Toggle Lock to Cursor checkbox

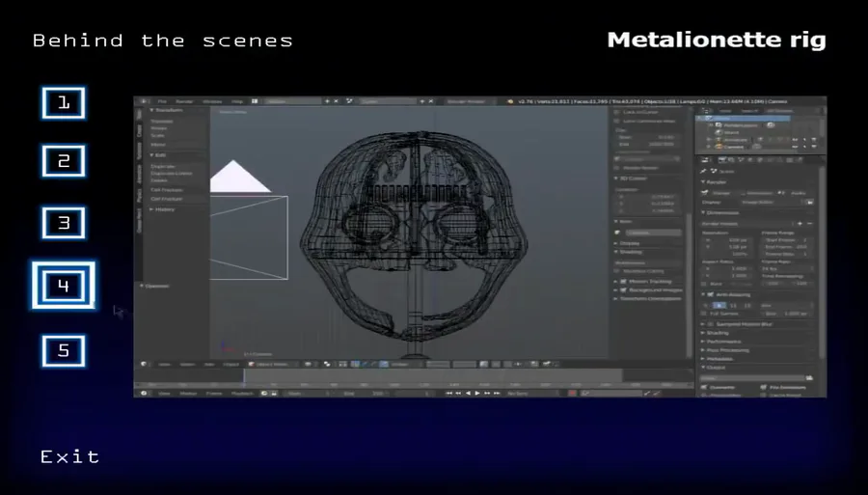click(x=617, y=112)
